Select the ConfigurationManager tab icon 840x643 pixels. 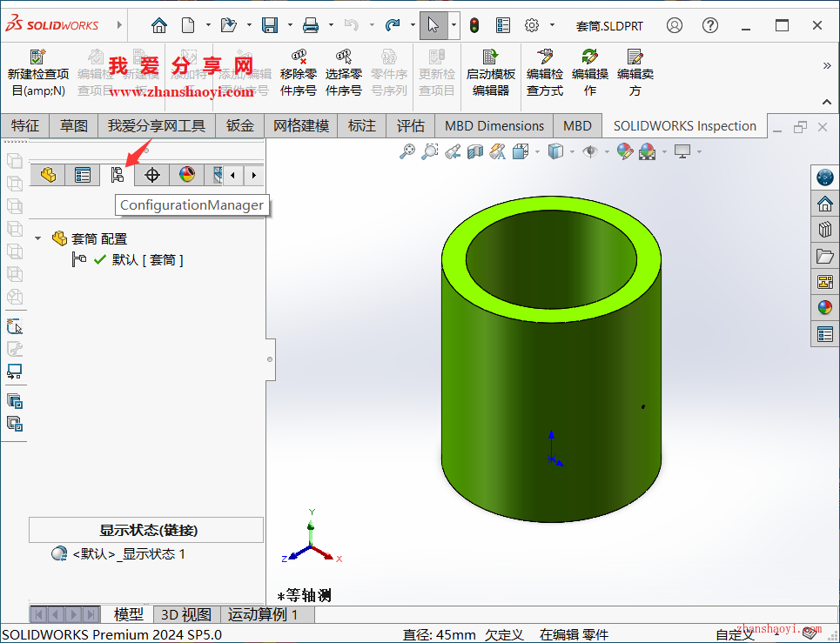coord(118,175)
